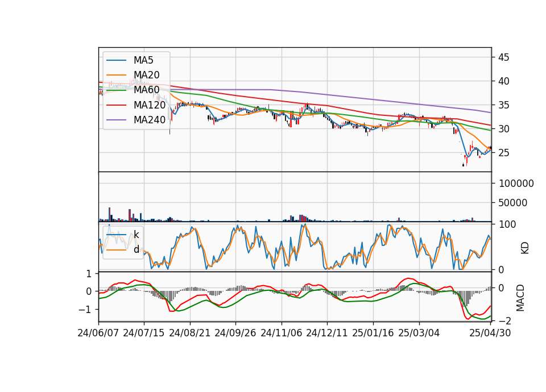
Task: Click the d legend label in KD panel
Action: [136, 249]
